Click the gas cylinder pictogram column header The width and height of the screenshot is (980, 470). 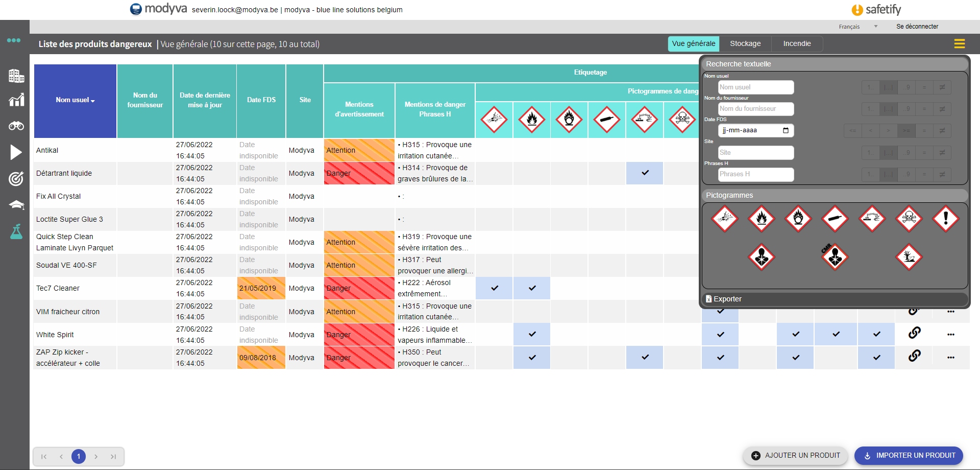coord(607,120)
